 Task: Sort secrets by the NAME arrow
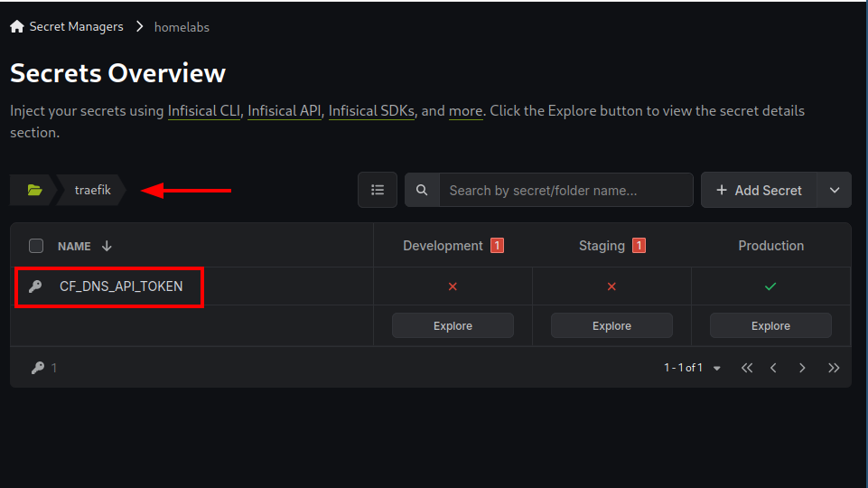point(107,246)
